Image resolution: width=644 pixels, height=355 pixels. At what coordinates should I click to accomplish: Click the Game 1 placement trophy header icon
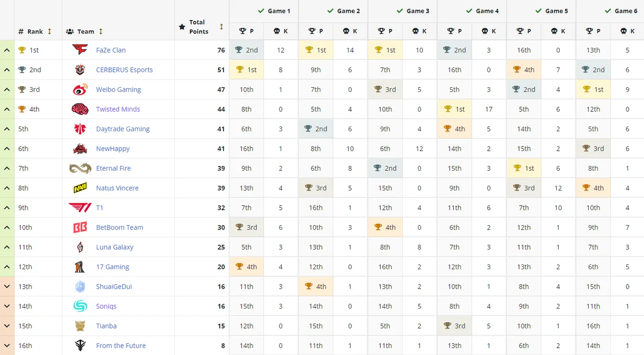point(242,31)
